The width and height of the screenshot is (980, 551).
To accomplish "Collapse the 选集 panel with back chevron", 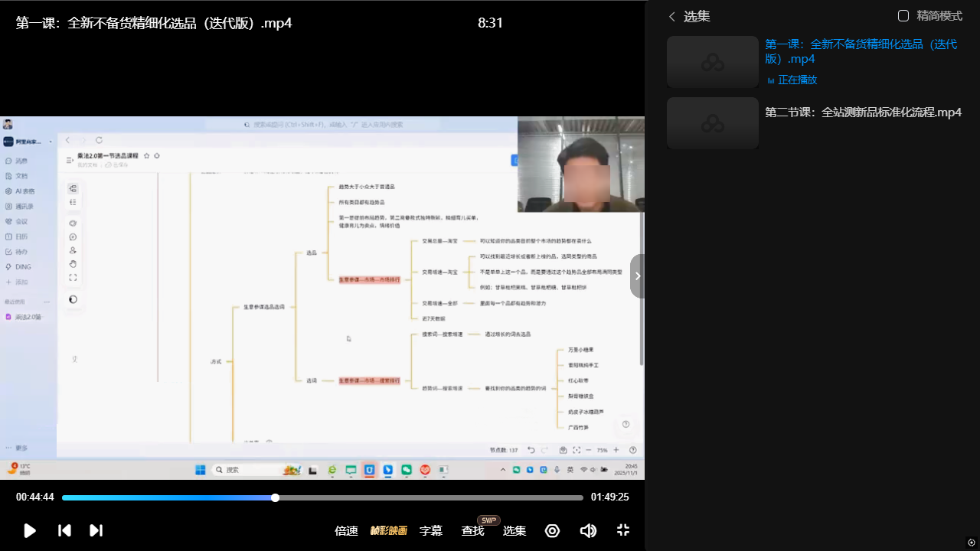I will click(672, 16).
